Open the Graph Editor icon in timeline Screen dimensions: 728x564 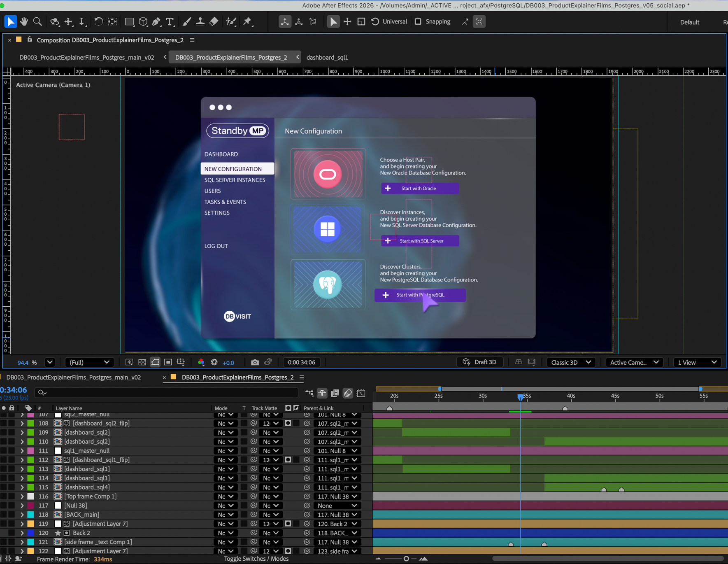tap(361, 393)
